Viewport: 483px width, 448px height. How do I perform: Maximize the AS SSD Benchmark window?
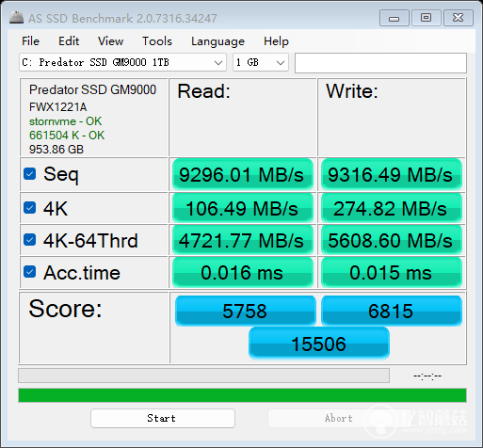426,18
